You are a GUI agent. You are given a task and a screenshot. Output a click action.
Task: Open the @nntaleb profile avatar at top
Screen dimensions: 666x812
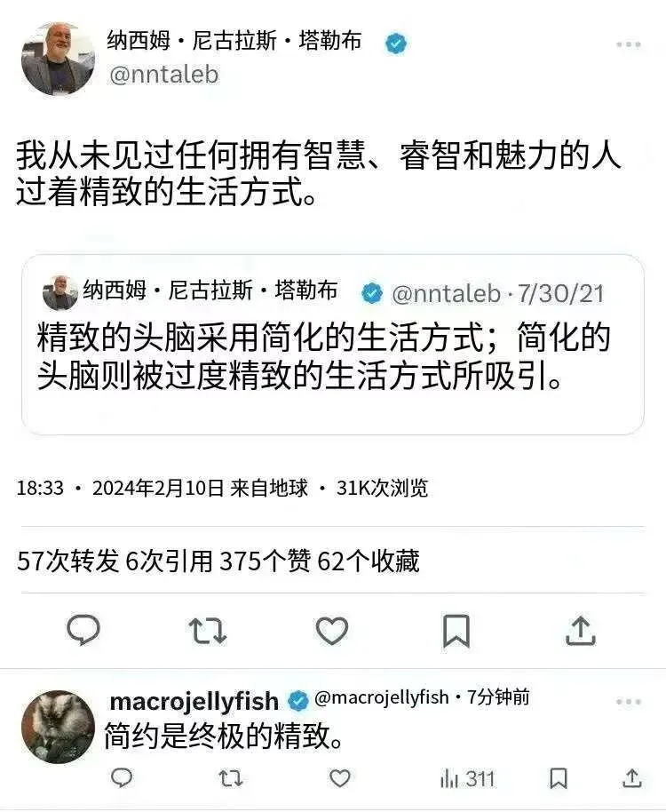(58, 59)
